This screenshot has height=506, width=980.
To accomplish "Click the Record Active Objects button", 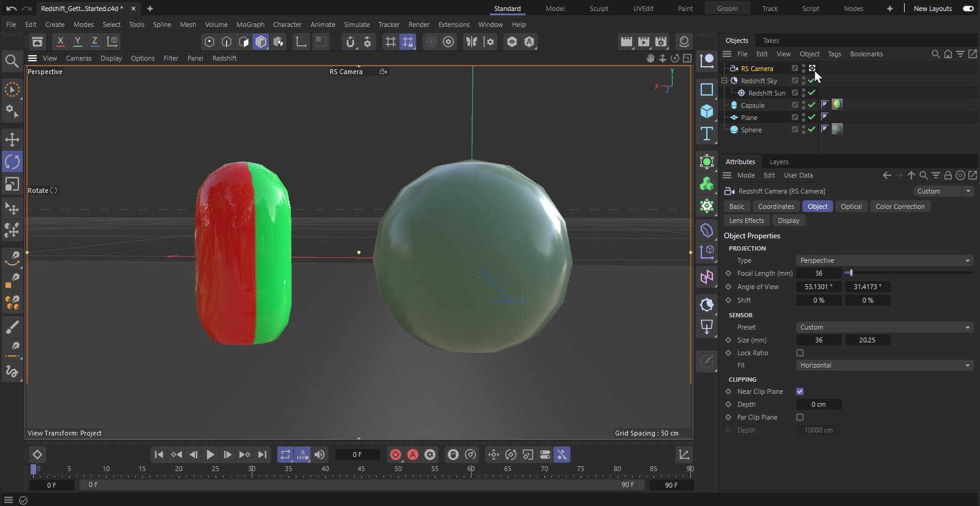I will (396, 455).
